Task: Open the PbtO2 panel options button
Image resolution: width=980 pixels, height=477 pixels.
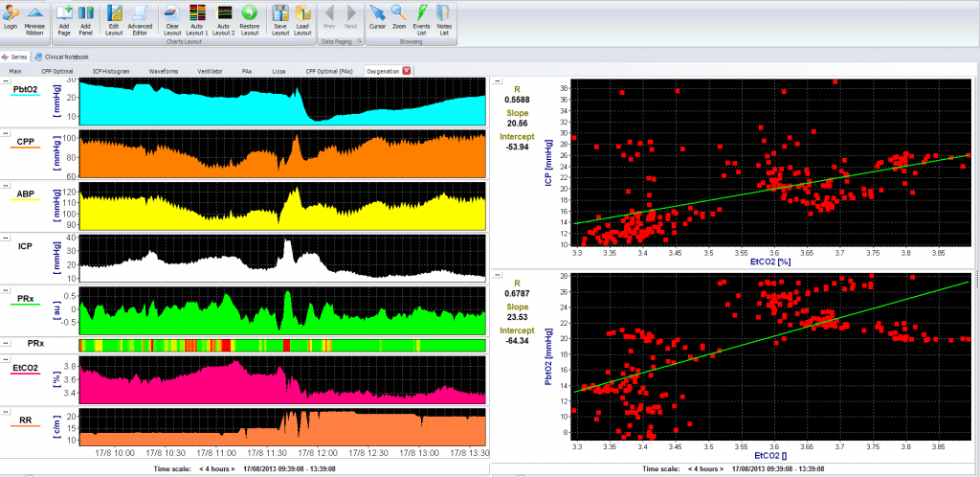Action: (x=5, y=82)
